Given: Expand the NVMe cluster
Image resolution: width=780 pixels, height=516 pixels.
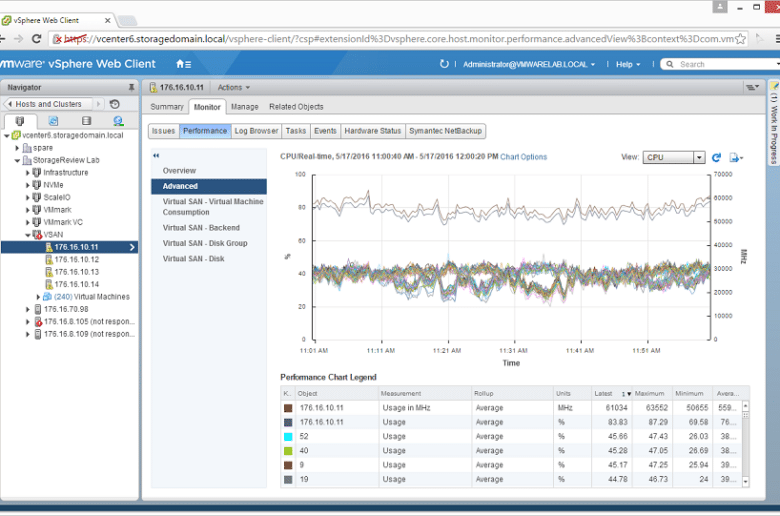Looking at the screenshot, I should (28, 185).
